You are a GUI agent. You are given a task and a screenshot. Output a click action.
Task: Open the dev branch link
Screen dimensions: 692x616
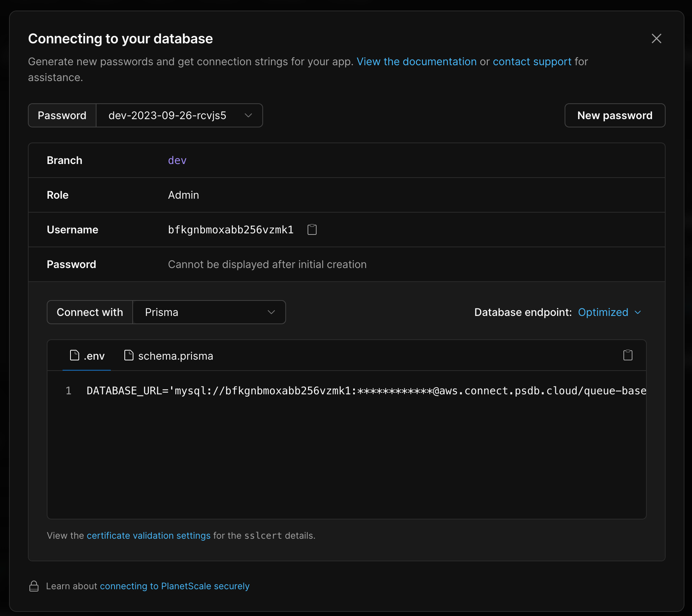pyautogui.click(x=177, y=160)
